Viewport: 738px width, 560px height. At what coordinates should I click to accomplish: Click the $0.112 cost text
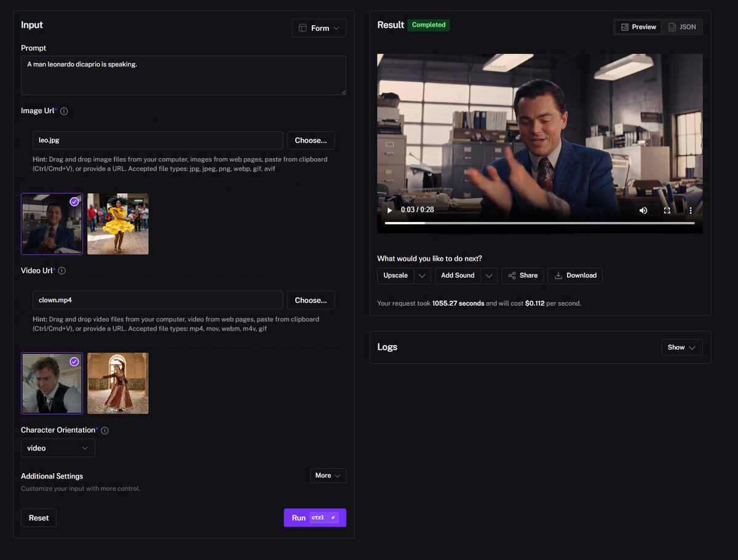[536, 303]
